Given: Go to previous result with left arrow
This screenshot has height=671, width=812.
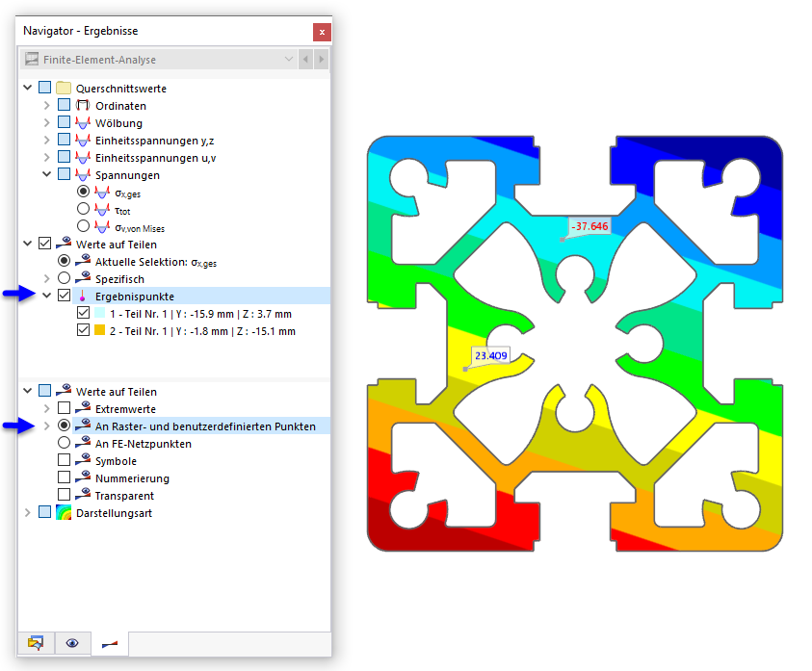Looking at the screenshot, I should (x=305, y=59).
